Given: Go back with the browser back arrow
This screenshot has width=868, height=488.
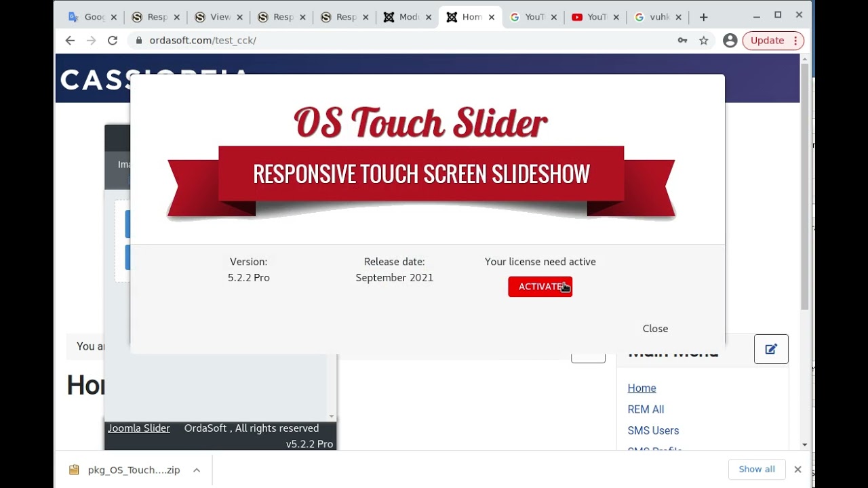Looking at the screenshot, I should click(70, 41).
